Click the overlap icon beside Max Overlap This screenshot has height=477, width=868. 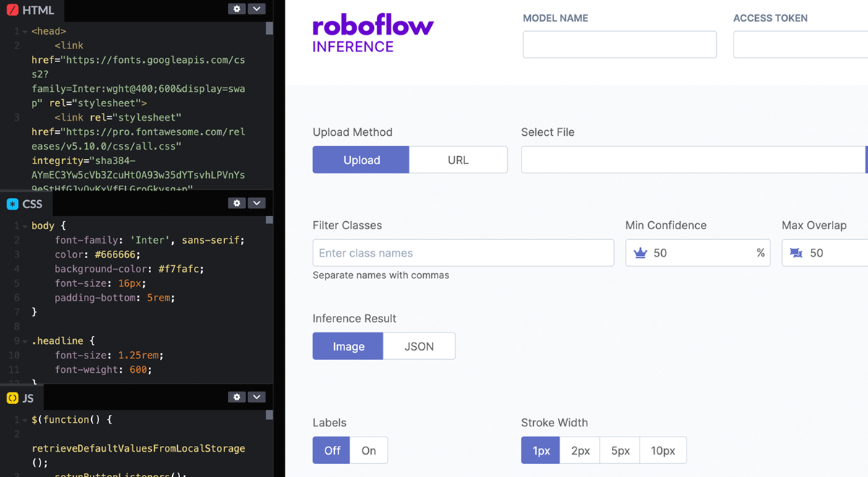(x=796, y=253)
